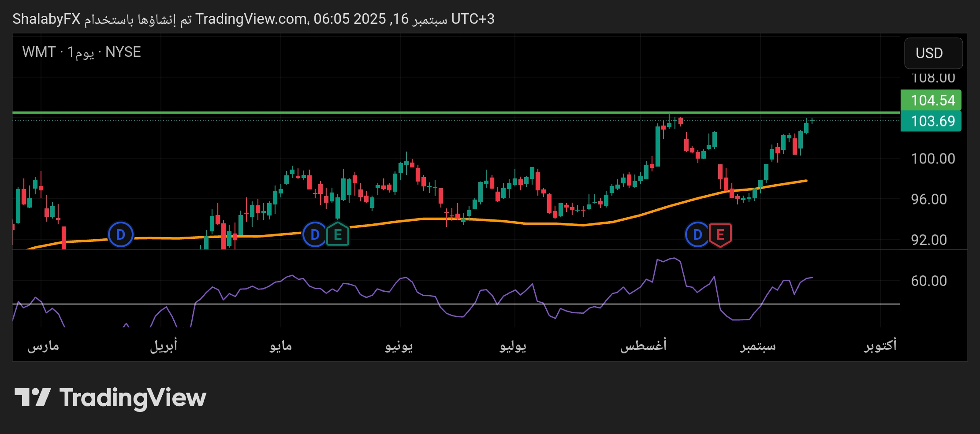Open the USD currency selector
980x434 pixels.
click(x=933, y=53)
